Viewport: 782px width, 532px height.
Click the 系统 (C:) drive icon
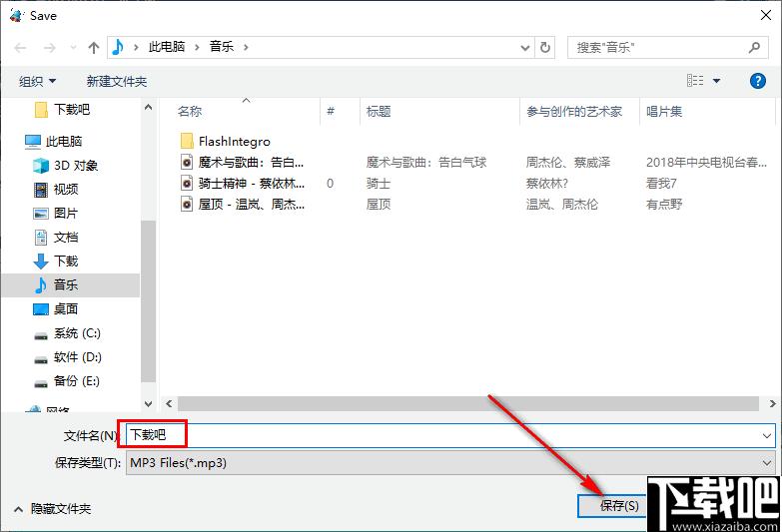40,335
